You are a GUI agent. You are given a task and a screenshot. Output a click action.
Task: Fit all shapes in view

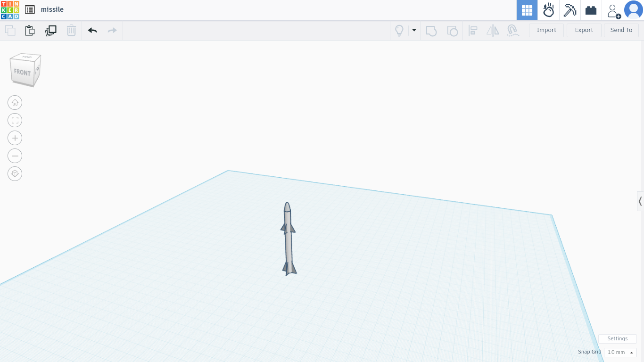pyautogui.click(x=15, y=120)
